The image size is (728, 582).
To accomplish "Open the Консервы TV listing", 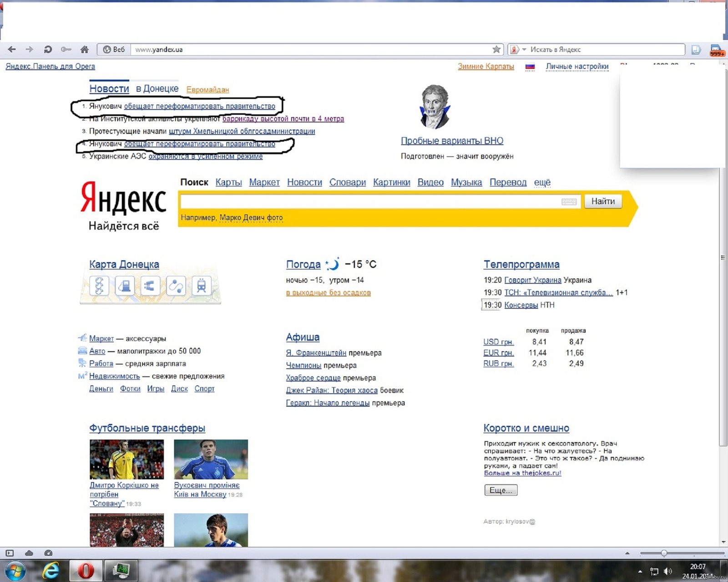I will pos(521,305).
